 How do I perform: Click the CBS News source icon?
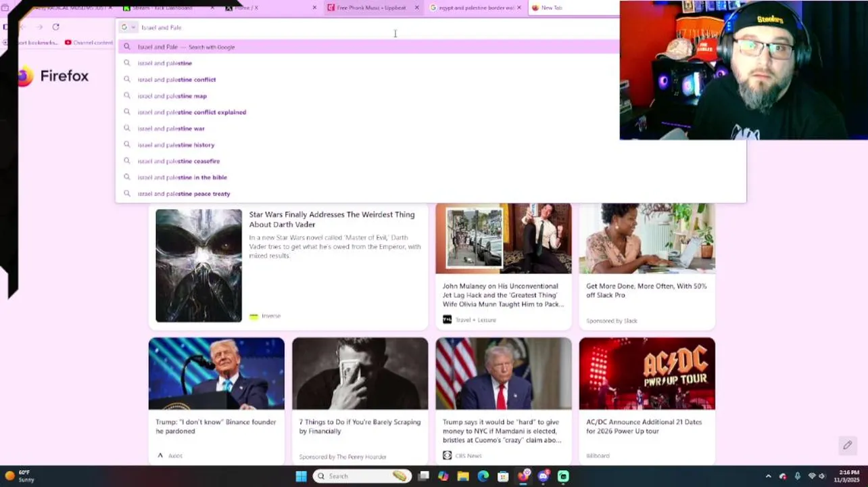447,456
